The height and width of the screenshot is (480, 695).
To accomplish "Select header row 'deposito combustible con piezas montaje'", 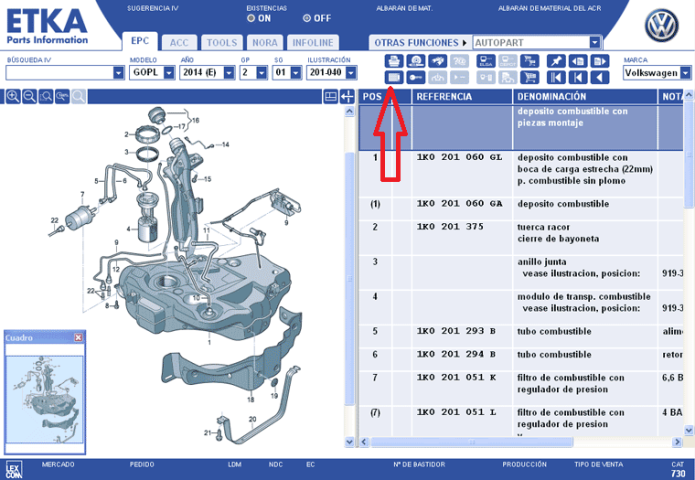I will tap(521, 128).
